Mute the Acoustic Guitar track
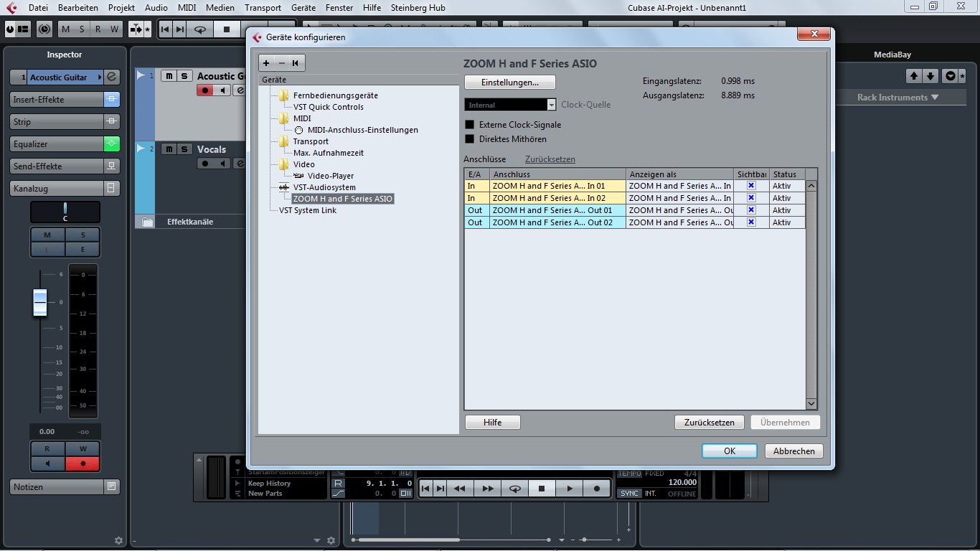This screenshot has width=980, height=551. [x=169, y=76]
